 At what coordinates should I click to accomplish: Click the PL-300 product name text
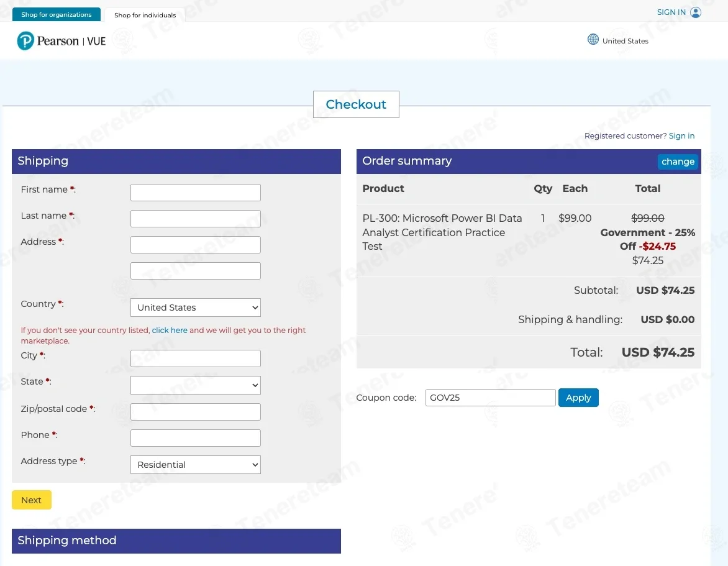click(442, 232)
